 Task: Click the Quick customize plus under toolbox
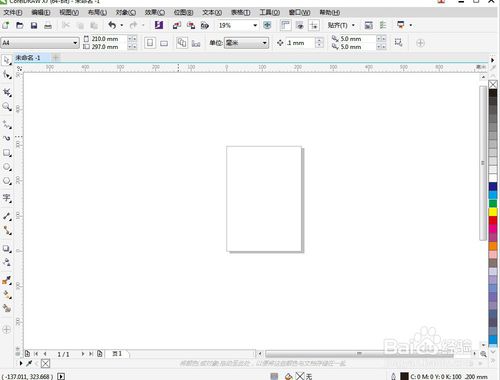pyautogui.click(x=6, y=330)
